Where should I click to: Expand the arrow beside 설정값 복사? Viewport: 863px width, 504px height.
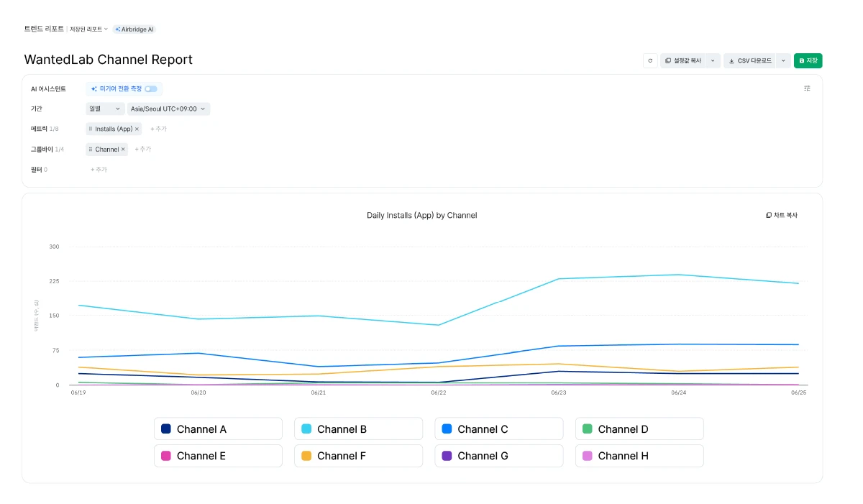pyautogui.click(x=713, y=61)
